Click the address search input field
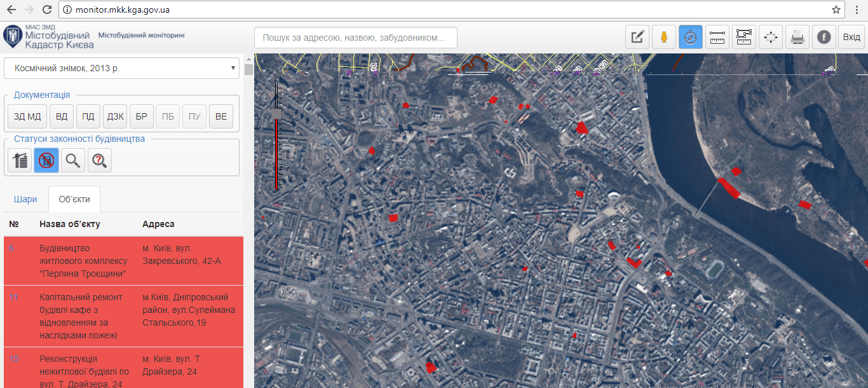868x388 pixels. click(355, 38)
